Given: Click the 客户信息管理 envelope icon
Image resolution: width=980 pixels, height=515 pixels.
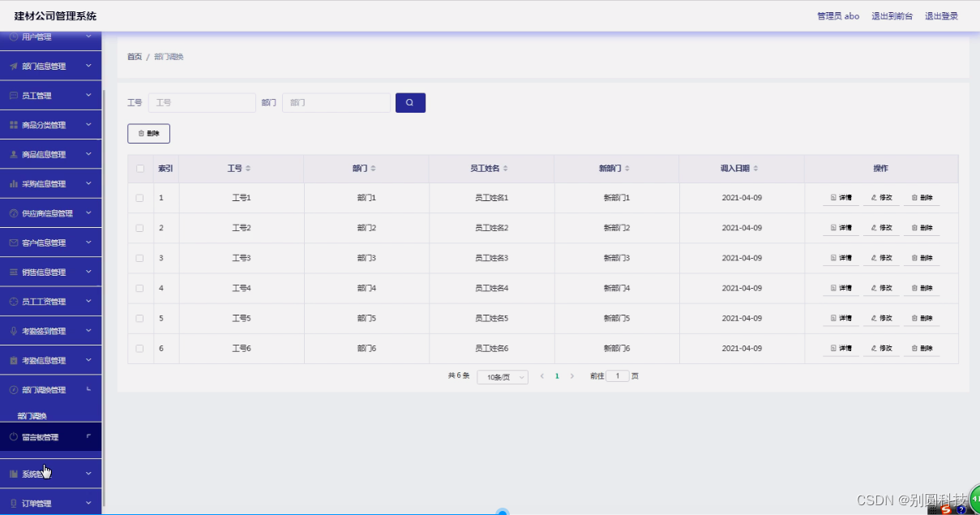Looking at the screenshot, I should tap(14, 242).
